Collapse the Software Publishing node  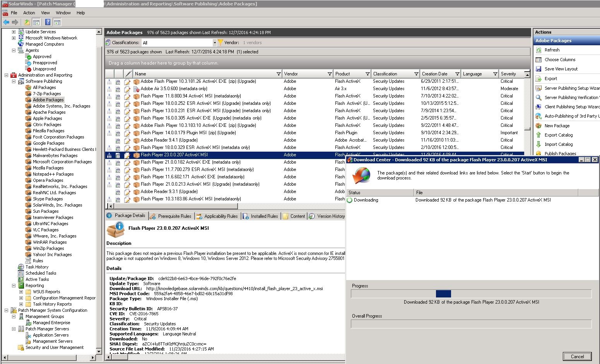tap(14, 81)
